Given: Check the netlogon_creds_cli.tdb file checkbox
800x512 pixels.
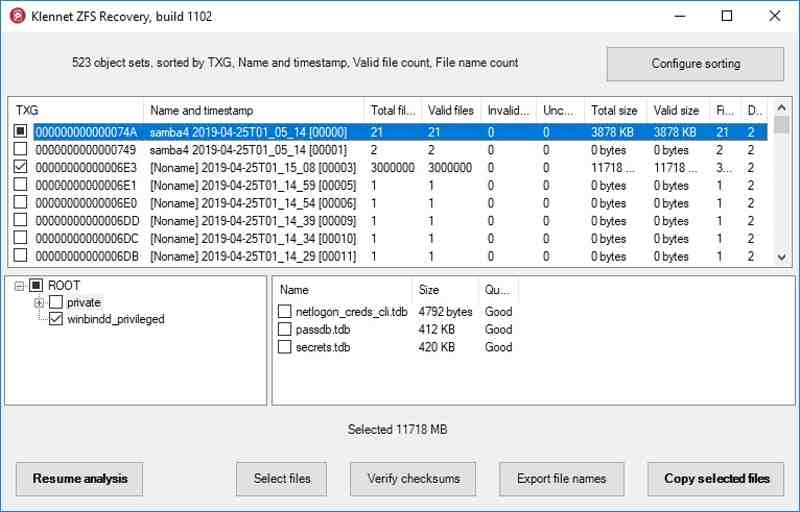Looking at the screenshot, I should (285, 312).
